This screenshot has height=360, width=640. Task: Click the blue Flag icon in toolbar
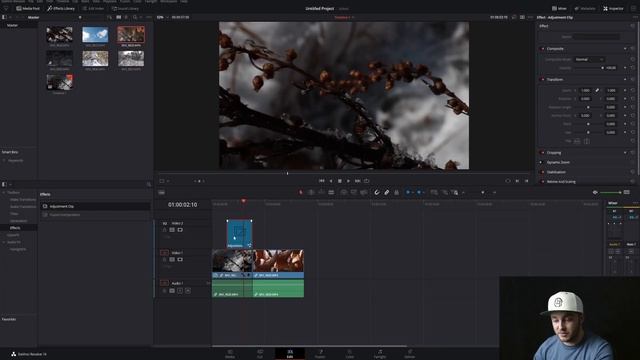tap(408, 192)
